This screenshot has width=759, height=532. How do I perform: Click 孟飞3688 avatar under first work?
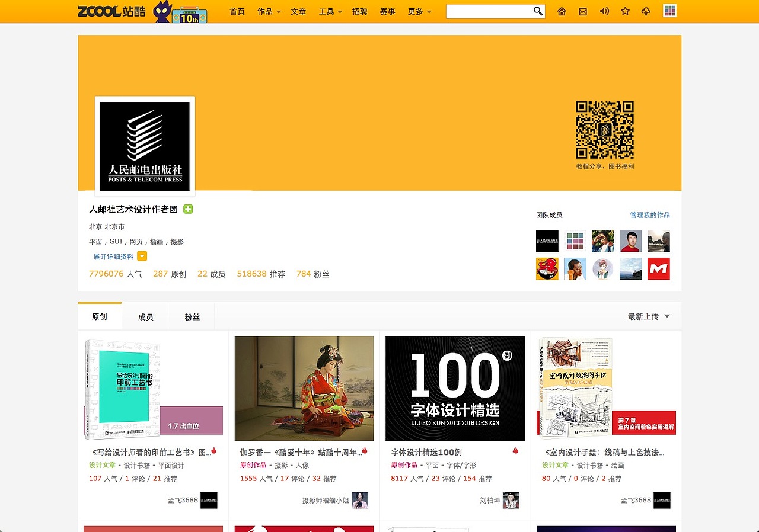pyautogui.click(x=209, y=500)
